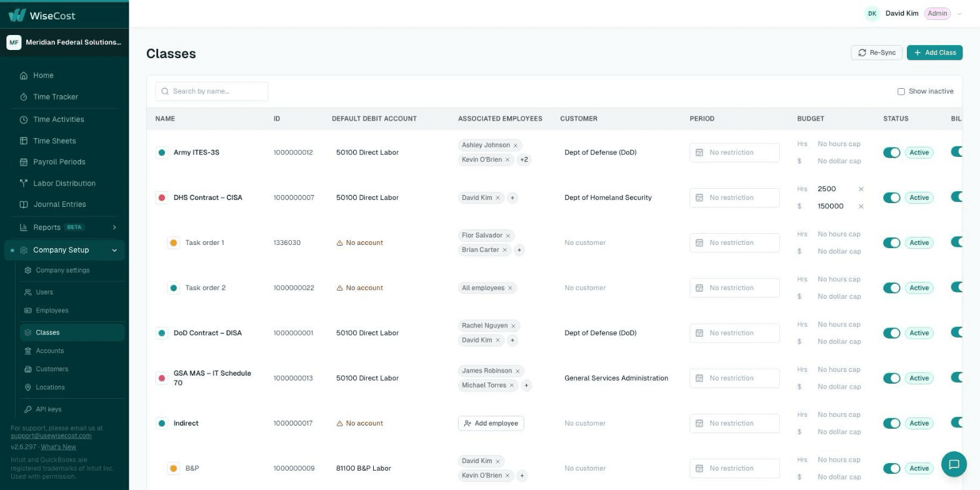The height and width of the screenshot is (490, 980).
Task: Click the Re-Sync button
Action: (876, 52)
